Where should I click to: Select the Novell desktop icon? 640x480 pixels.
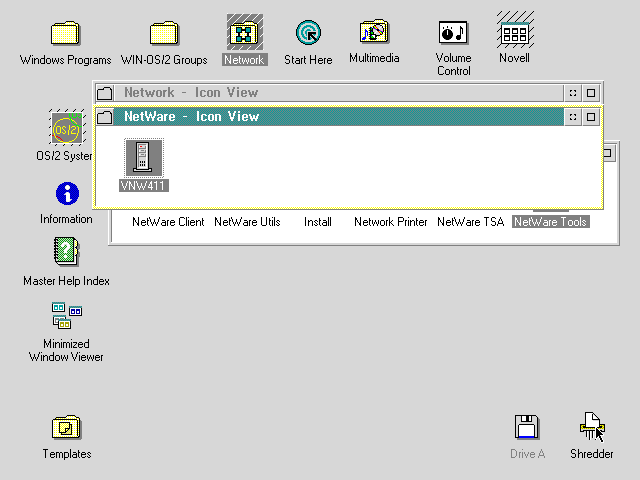[515, 32]
